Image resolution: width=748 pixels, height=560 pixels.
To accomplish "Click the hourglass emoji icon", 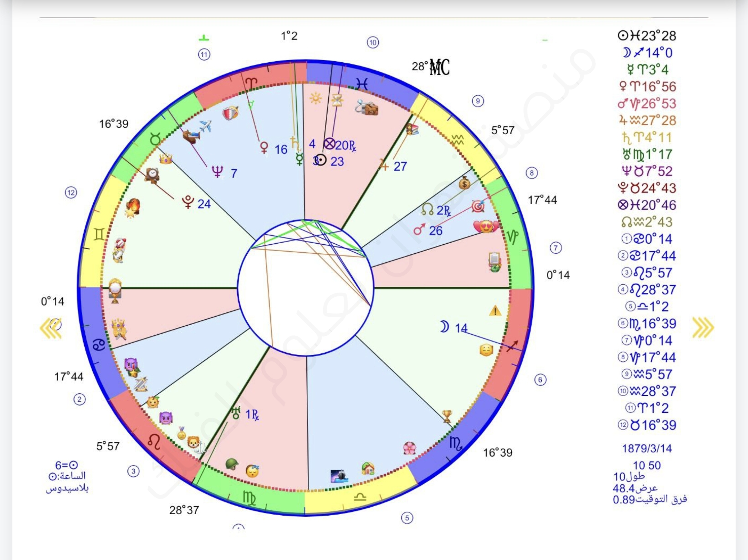I will [337, 100].
